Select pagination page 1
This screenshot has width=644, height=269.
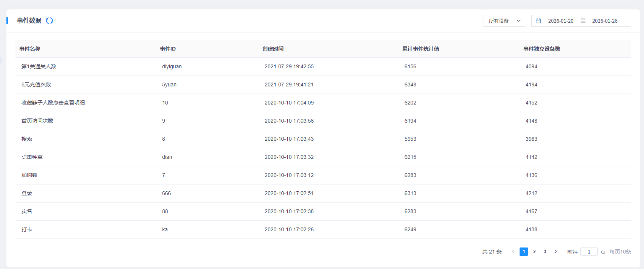click(524, 252)
